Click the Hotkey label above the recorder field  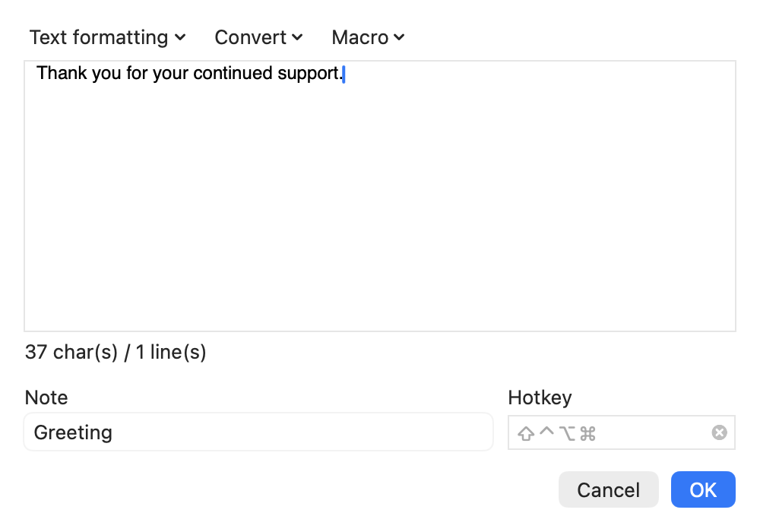pos(540,397)
